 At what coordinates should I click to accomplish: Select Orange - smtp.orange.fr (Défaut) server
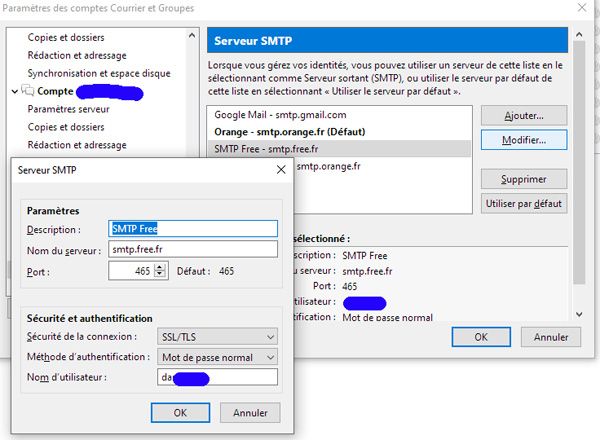pyautogui.click(x=339, y=132)
